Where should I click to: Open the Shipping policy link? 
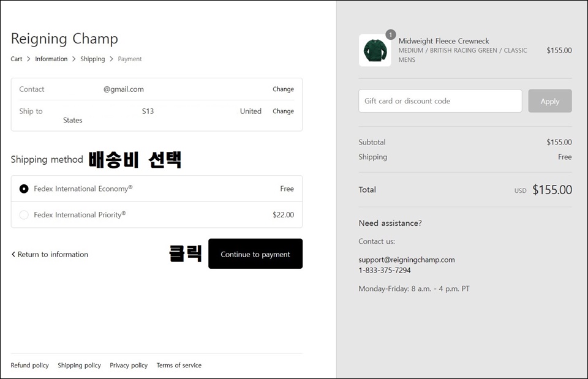point(79,365)
